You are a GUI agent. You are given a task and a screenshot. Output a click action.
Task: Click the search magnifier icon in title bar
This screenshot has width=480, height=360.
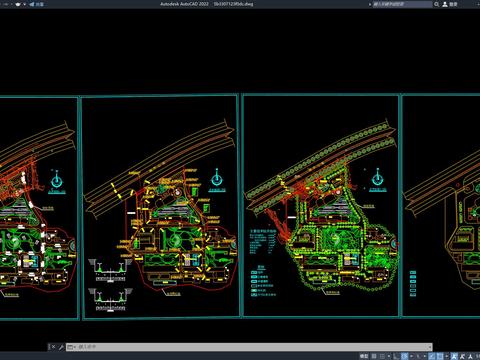(436, 4)
